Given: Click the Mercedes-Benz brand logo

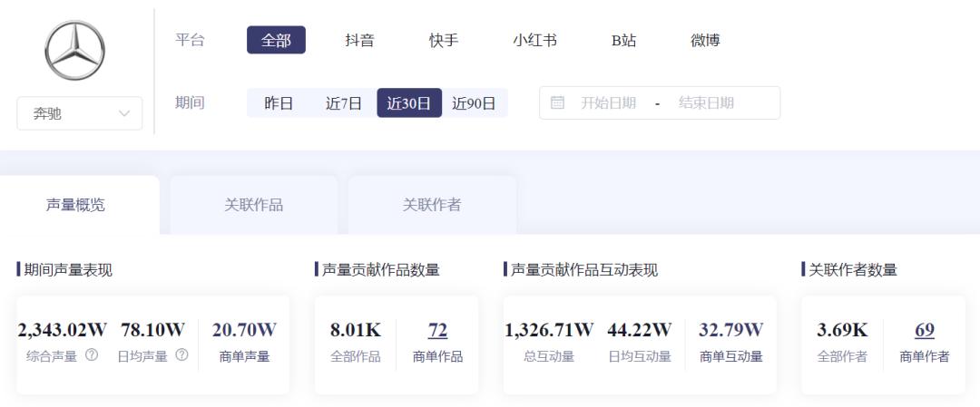Looking at the screenshot, I should 75,51.
